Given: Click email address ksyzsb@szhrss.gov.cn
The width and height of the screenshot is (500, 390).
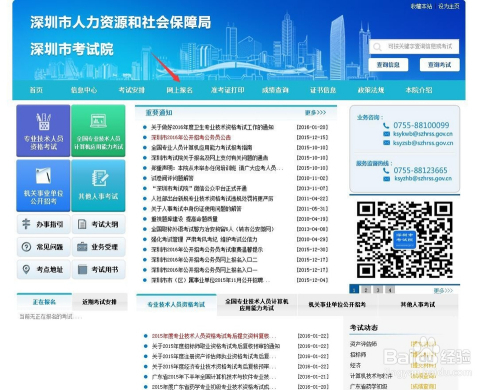Looking at the screenshot, I should [423, 143].
